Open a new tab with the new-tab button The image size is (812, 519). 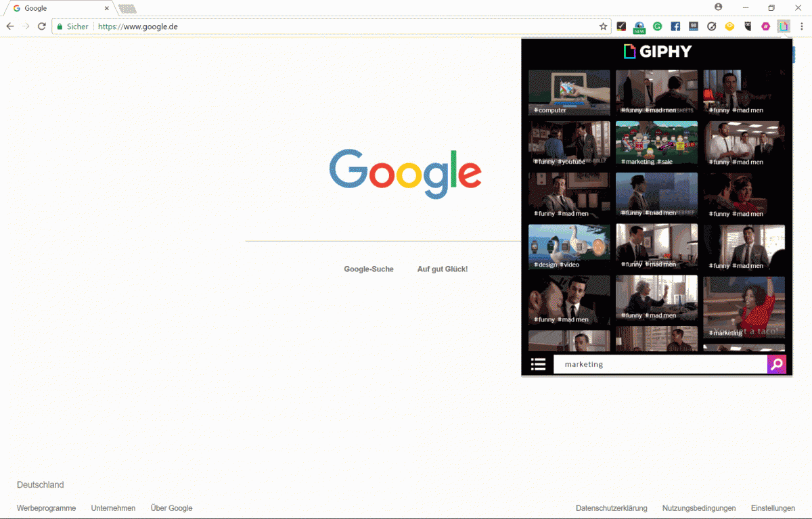(x=127, y=9)
